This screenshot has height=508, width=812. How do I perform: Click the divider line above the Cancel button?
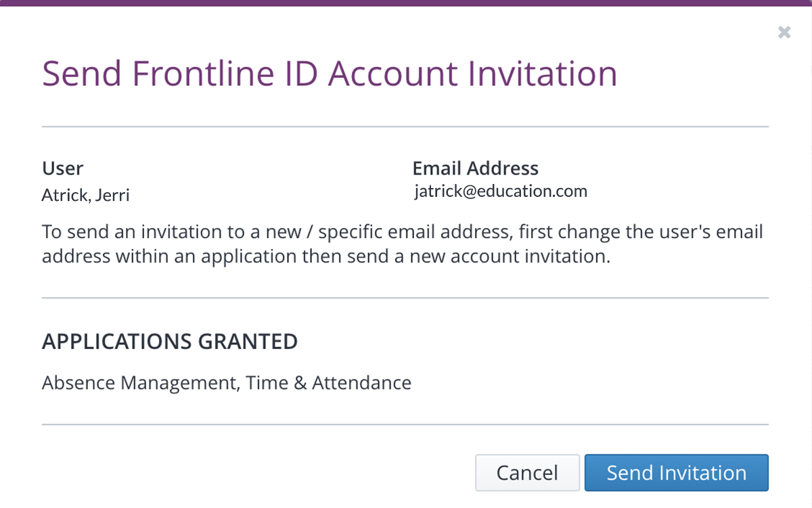405,425
